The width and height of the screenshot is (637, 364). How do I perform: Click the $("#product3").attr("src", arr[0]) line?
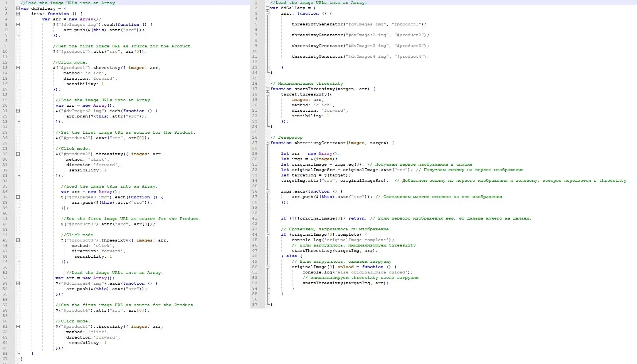tap(108, 224)
